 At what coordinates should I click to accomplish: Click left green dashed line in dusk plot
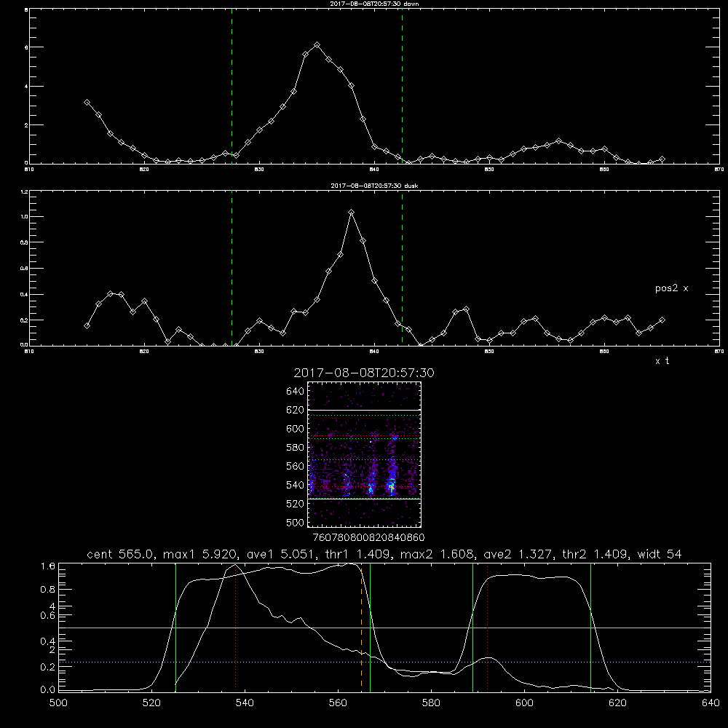click(232, 269)
